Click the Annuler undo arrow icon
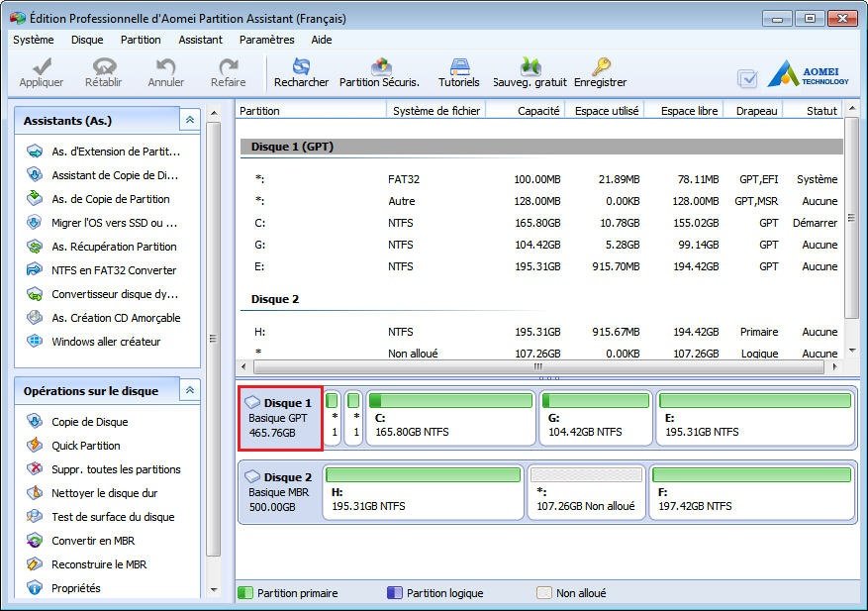This screenshot has width=868, height=611. click(x=165, y=66)
